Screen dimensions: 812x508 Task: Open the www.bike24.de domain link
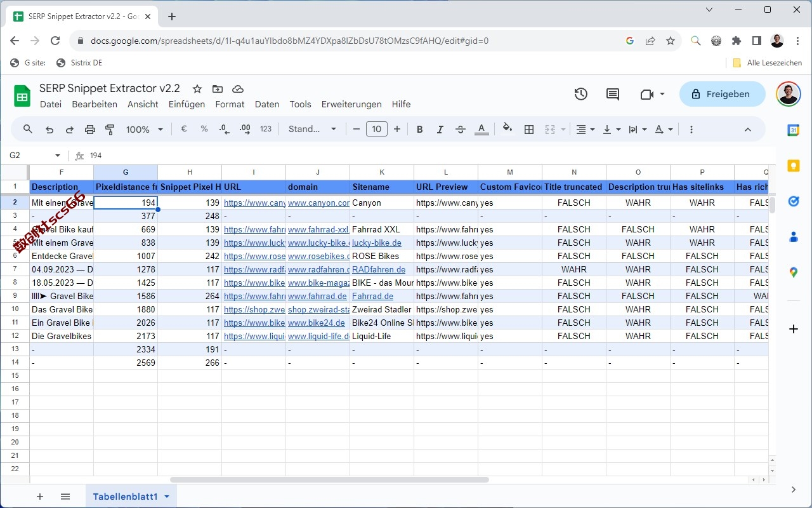pyautogui.click(x=315, y=323)
